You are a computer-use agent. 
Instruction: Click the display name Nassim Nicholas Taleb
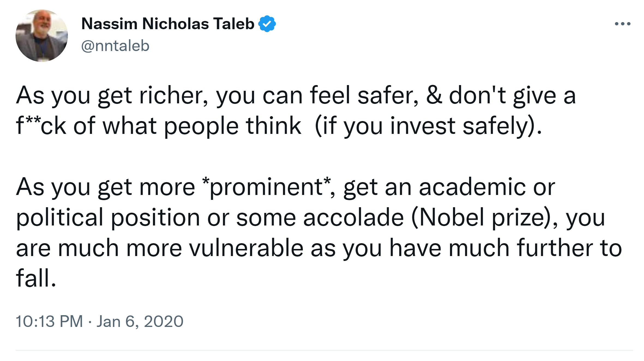[167, 24]
